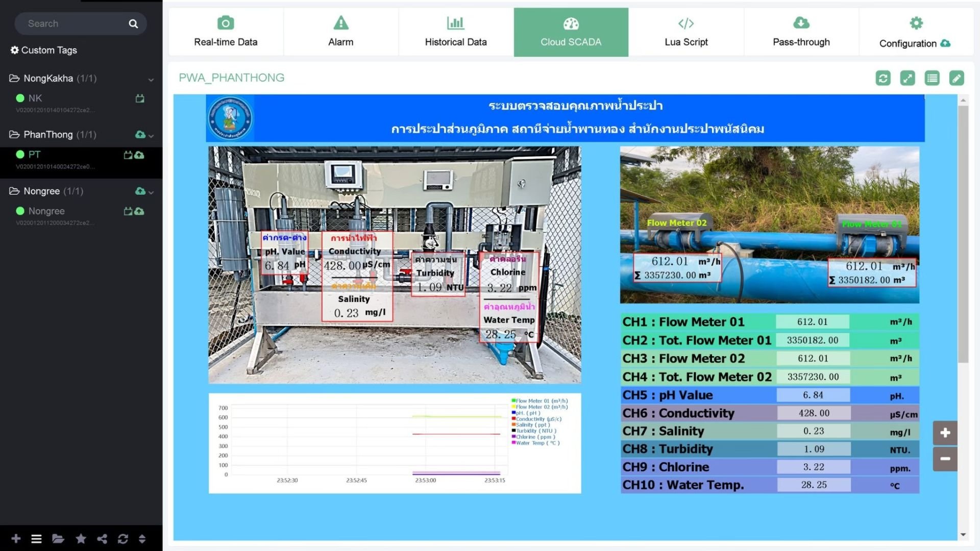Open the Historical Data tab
This screenshot has height=551, width=980.
click(456, 32)
